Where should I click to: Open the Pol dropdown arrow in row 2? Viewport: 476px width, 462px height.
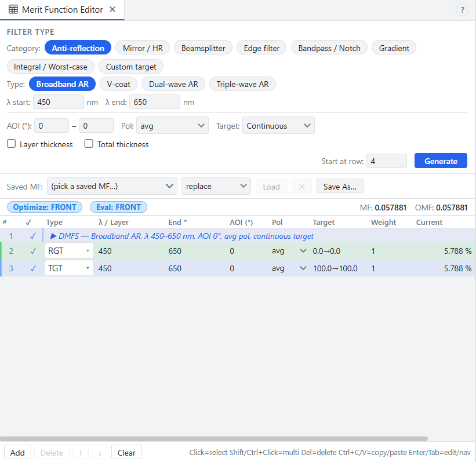click(x=303, y=251)
